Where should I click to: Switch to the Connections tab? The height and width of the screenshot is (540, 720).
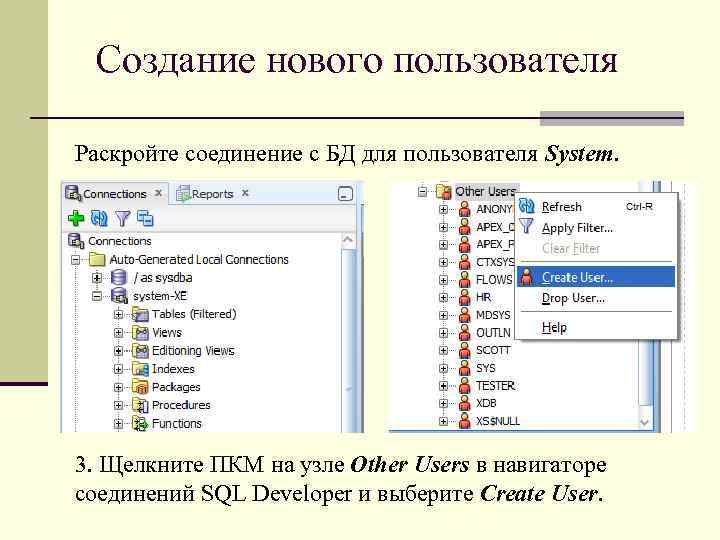114,194
